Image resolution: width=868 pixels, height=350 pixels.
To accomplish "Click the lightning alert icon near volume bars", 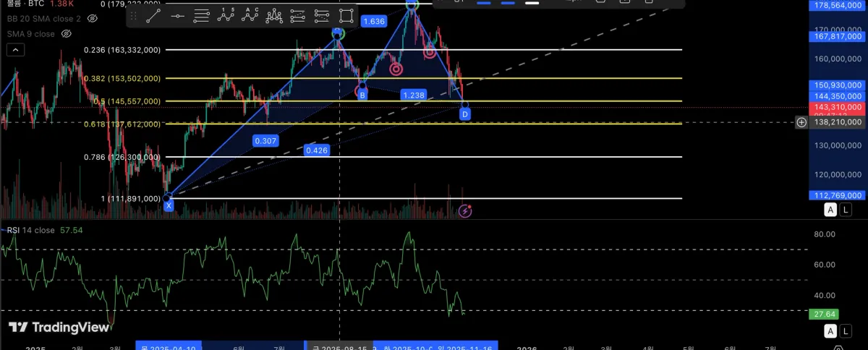I will [x=465, y=210].
